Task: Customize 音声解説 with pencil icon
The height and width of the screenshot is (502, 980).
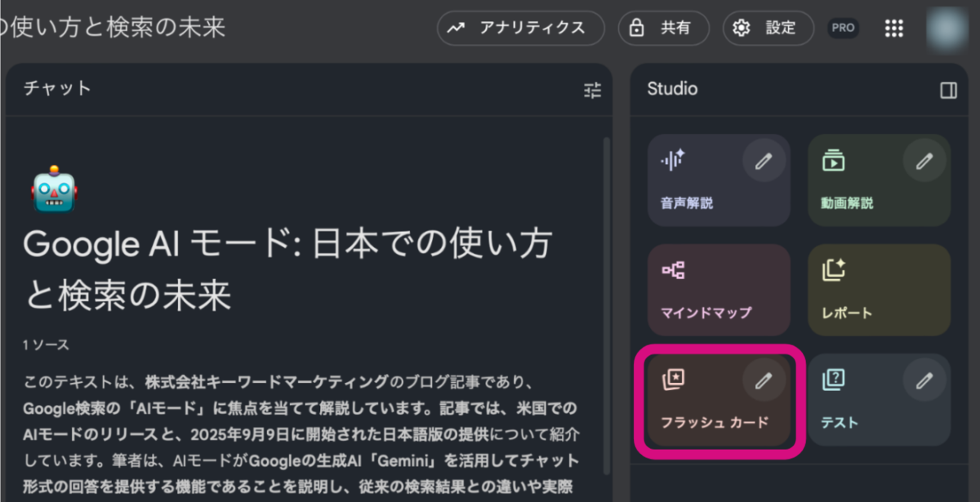Action: coord(764,162)
